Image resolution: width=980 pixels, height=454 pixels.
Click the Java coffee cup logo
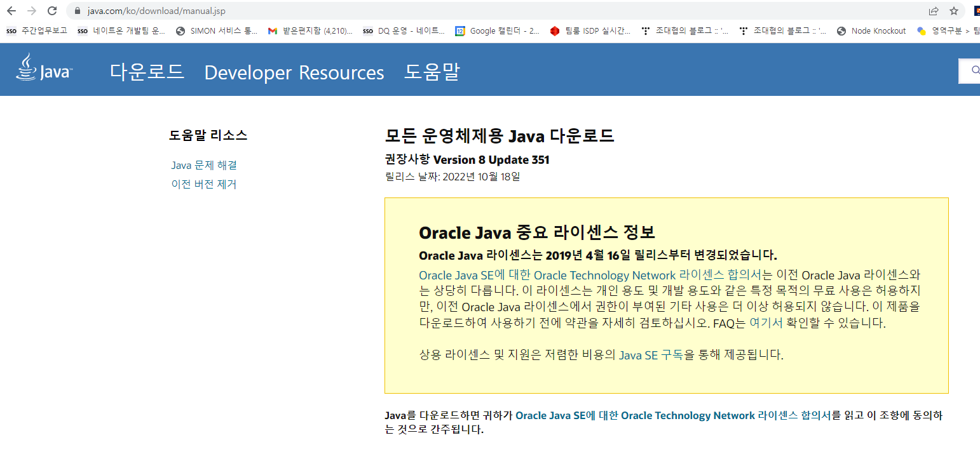pos(44,69)
